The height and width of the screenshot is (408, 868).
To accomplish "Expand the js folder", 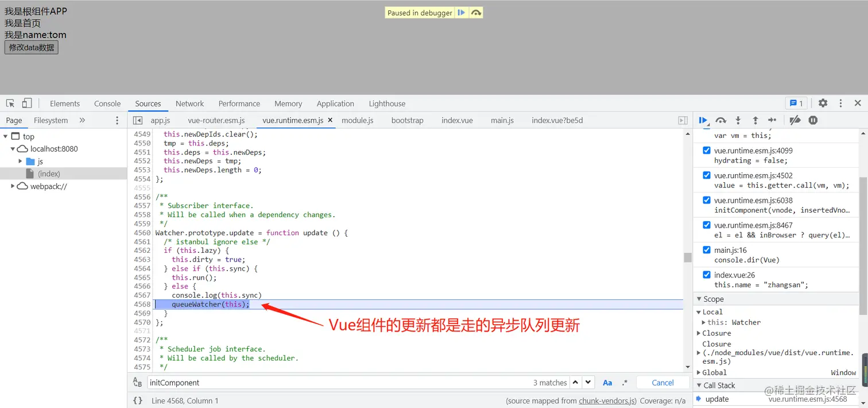I will 20,161.
